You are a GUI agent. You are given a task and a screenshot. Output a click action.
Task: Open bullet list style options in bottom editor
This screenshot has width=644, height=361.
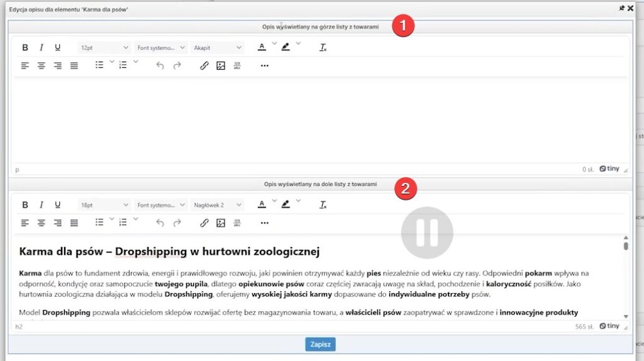(x=112, y=219)
